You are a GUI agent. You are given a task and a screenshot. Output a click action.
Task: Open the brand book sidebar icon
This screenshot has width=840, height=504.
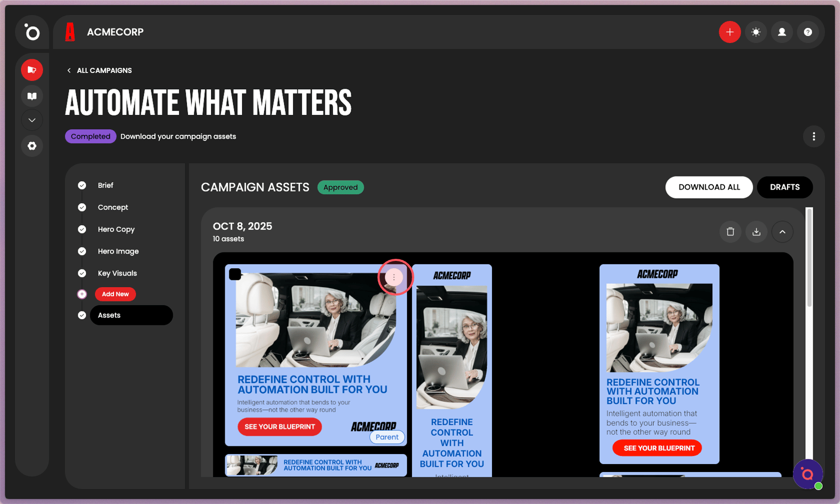pos(32,96)
